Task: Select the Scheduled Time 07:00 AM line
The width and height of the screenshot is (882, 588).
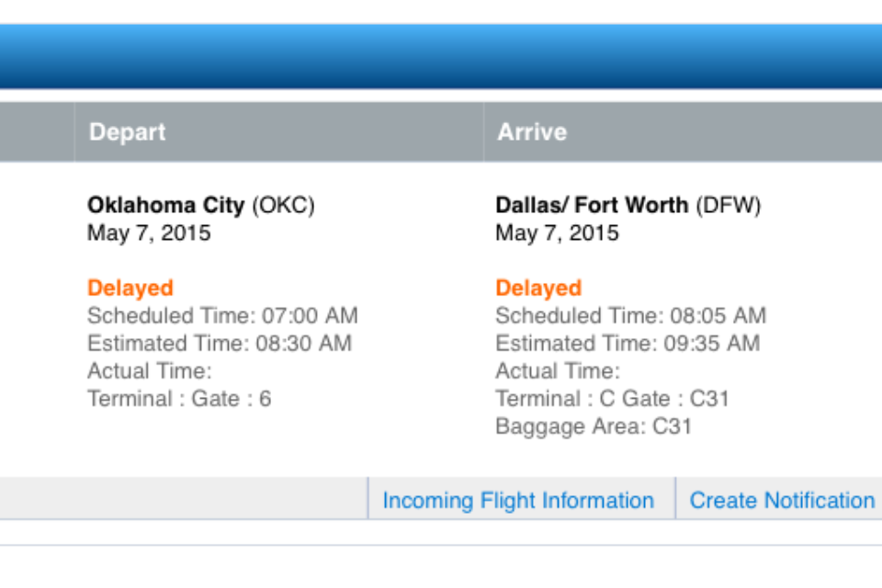Action: [222, 316]
